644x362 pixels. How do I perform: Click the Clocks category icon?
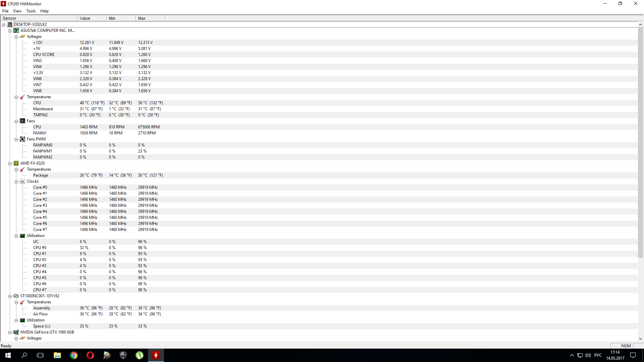[22, 181]
